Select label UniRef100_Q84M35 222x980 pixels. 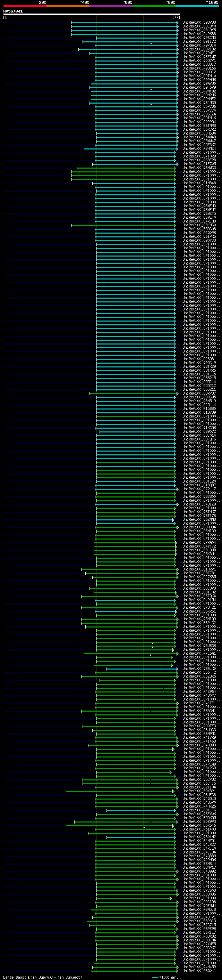(x=199, y=103)
